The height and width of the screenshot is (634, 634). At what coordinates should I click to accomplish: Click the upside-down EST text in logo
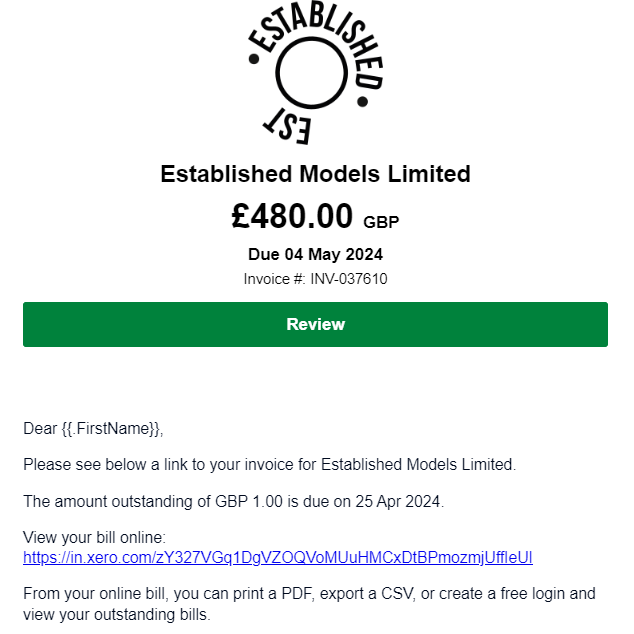point(287,126)
